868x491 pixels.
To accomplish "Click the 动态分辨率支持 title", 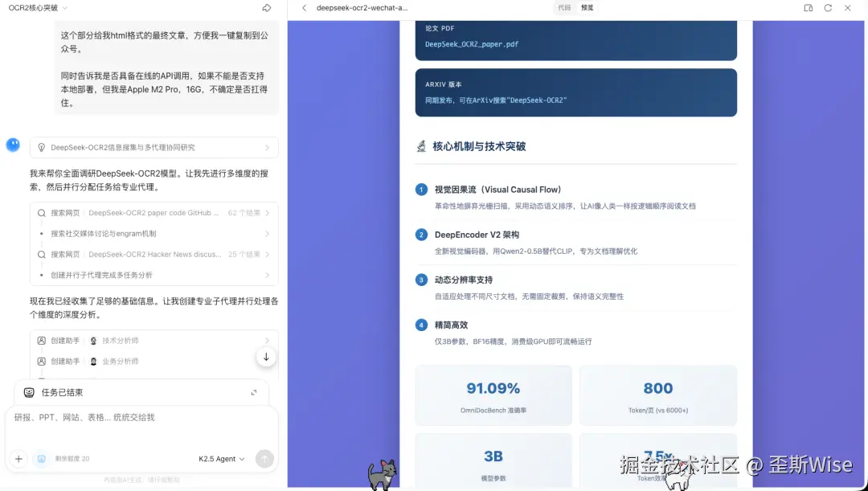I will (x=464, y=280).
